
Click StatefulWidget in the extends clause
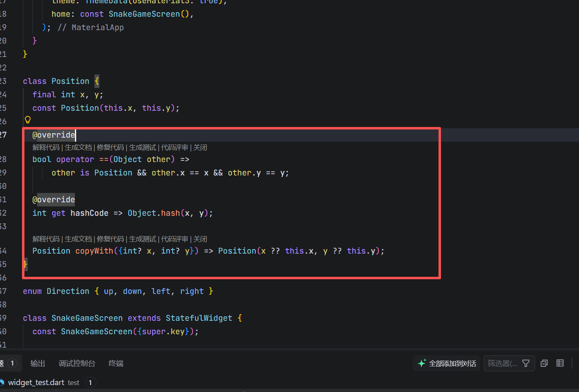point(199,318)
